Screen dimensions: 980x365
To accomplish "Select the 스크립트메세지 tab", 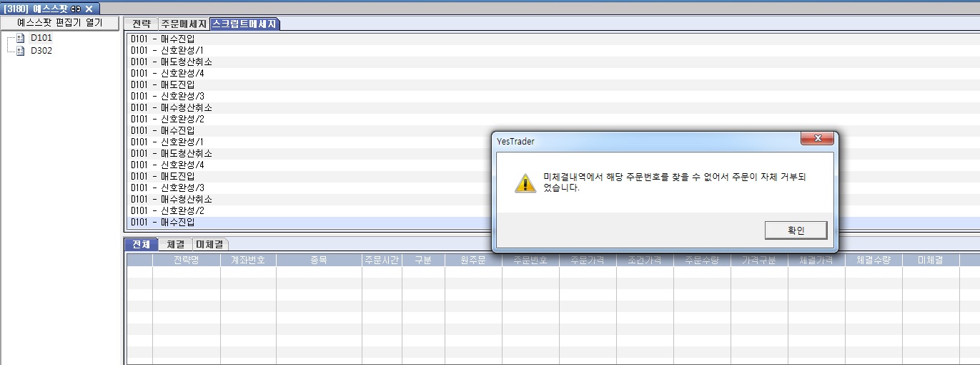I will click(244, 24).
